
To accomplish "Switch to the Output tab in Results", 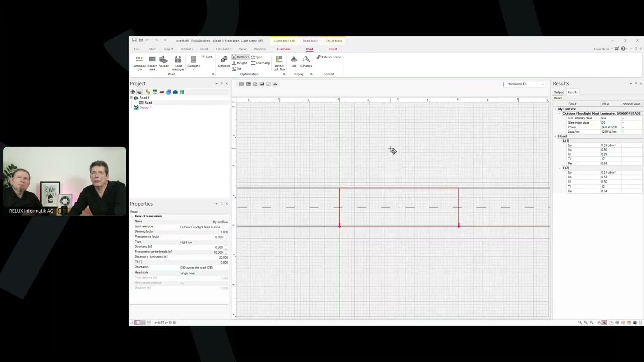I will click(559, 92).
